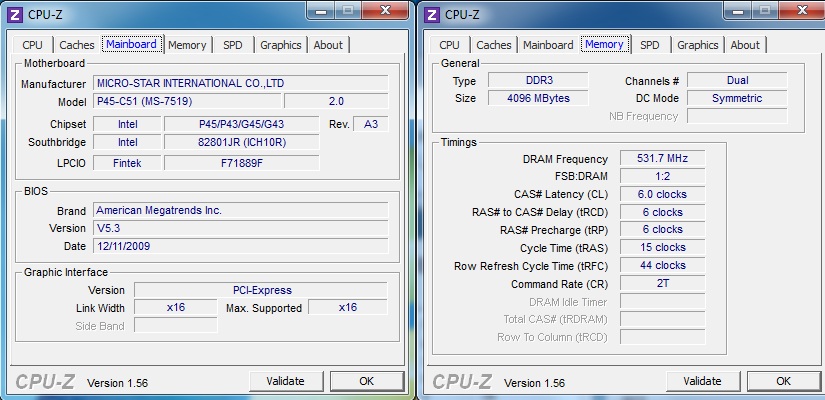Screen dimensions: 825x400
Task: Minimize the right CPU-Z window
Action: [x=737, y=11]
